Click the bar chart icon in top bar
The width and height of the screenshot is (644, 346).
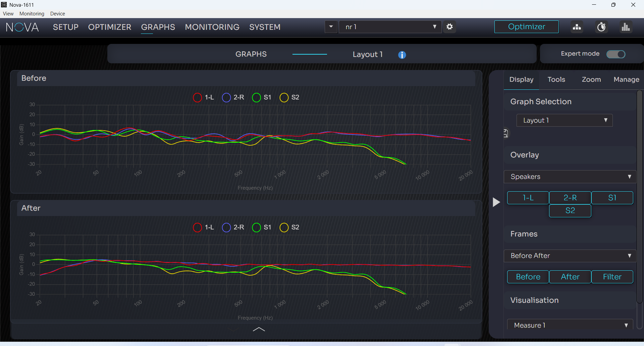(626, 27)
